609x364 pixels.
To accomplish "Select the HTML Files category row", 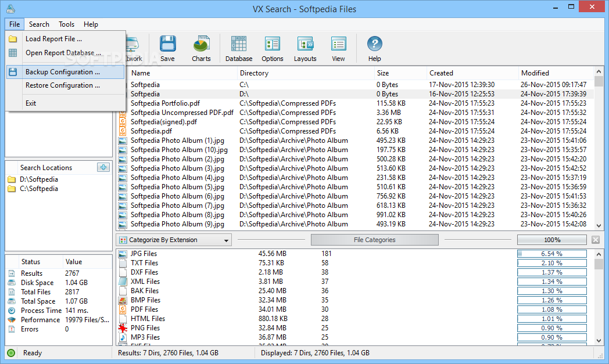I will pos(355,319).
